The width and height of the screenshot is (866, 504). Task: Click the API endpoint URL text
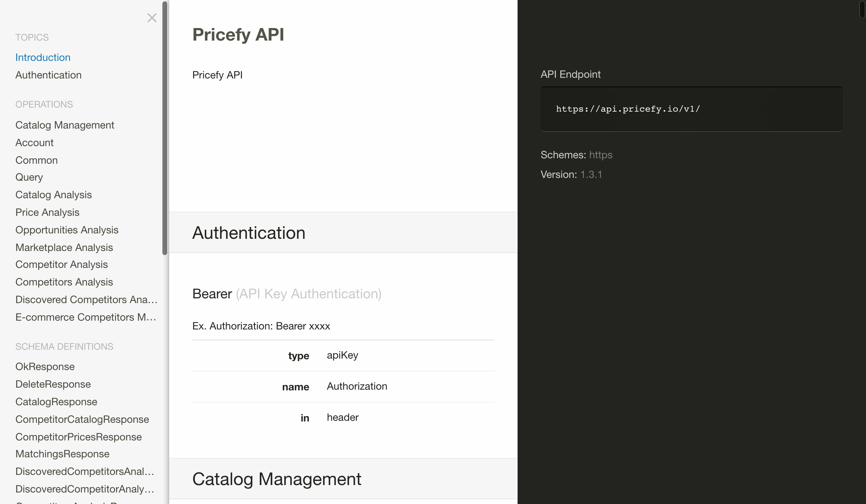tap(628, 109)
